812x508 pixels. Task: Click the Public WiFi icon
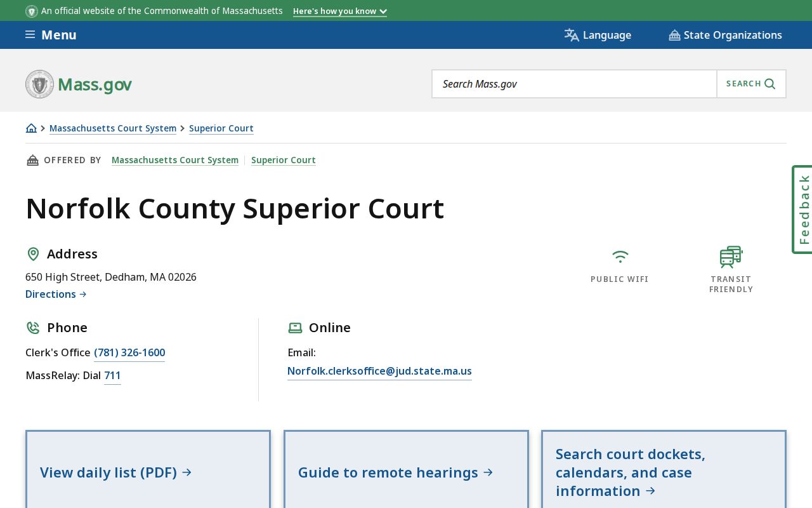click(x=620, y=257)
